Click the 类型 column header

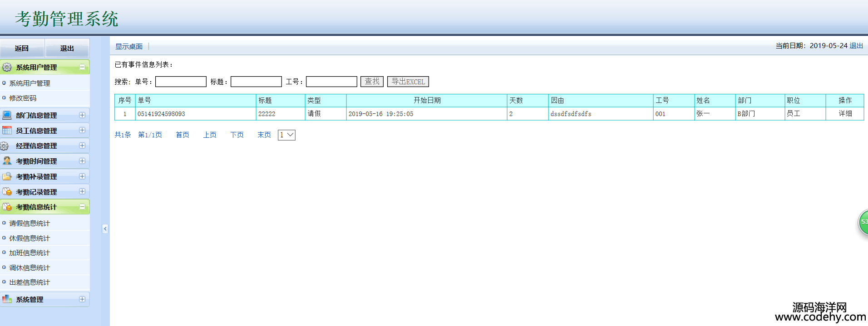click(325, 101)
